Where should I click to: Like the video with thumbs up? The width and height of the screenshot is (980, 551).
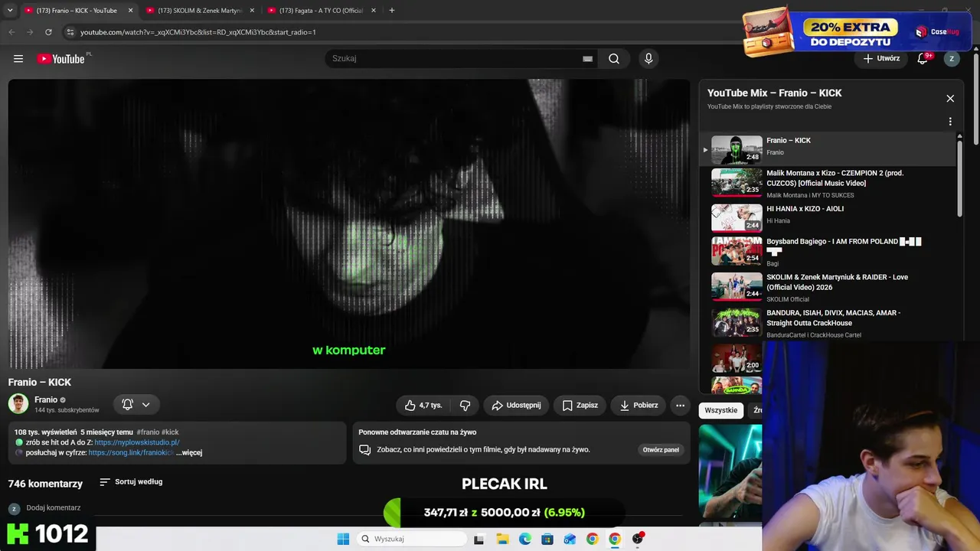(x=423, y=406)
